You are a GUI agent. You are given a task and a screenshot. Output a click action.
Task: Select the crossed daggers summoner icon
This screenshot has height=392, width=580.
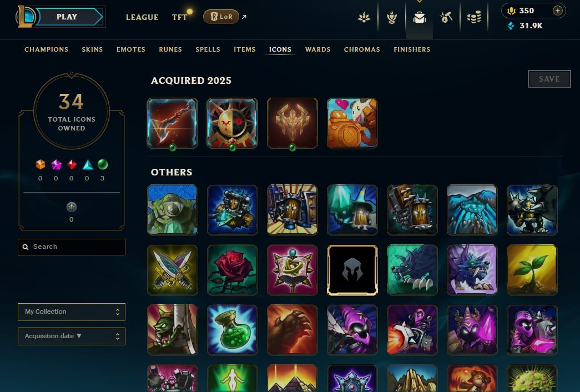click(173, 270)
